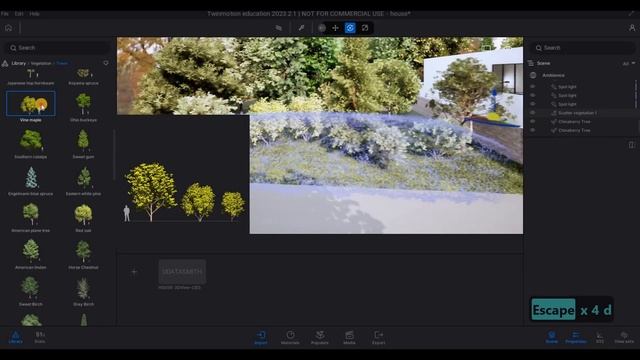
Task: Activate the Translate move gizmo tool
Action: pyautogui.click(x=336, y=28)
